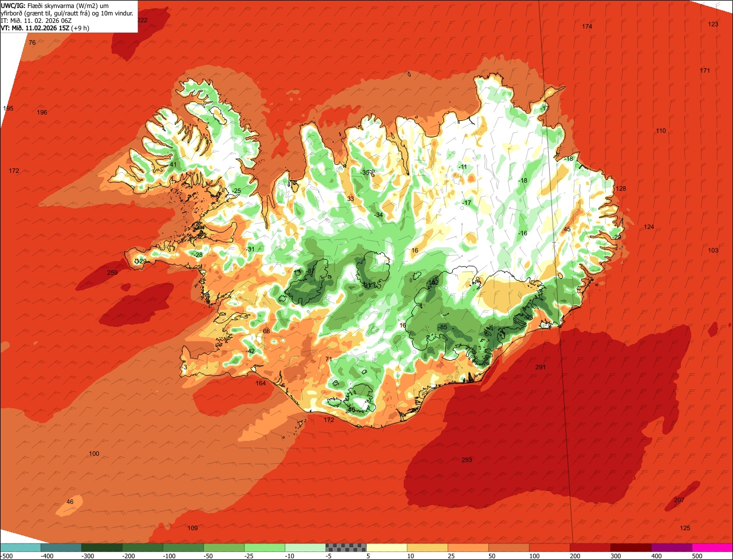Screen dimensions: 733x560
Task: Pick the magenta swatch after 500
Action: click(x=712, y=547)
